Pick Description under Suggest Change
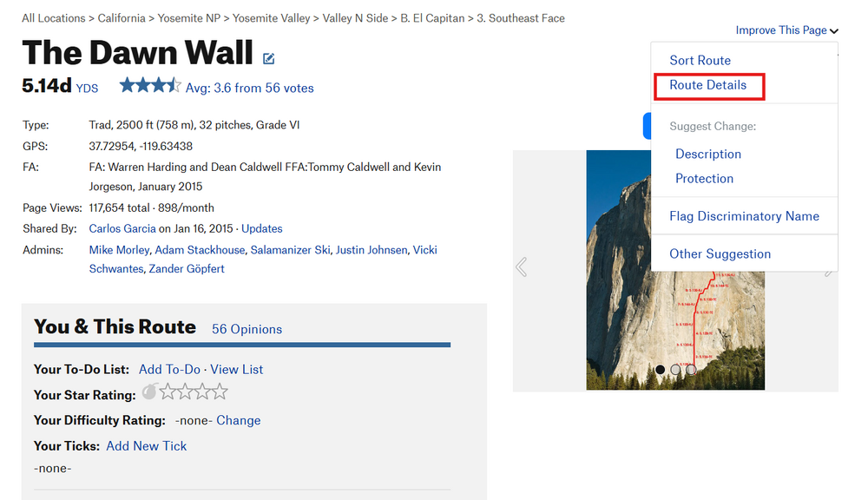Screen dimensions: 868x500 [x=708, y=154]
